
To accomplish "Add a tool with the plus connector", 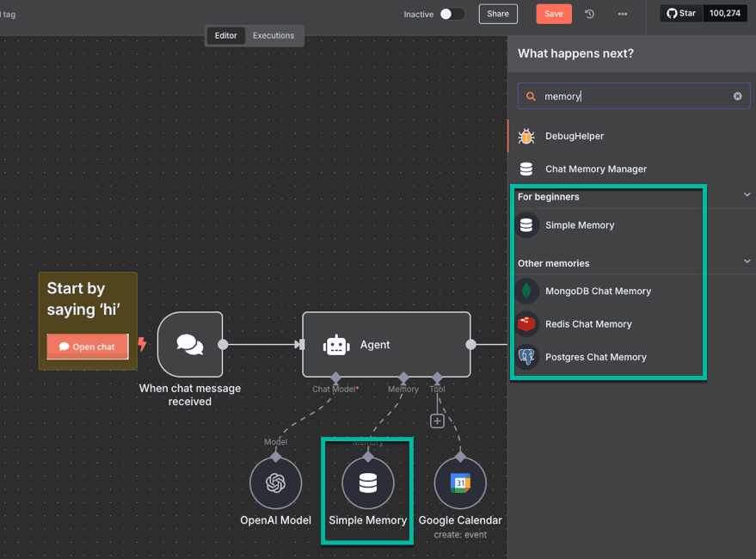I will pos(437,421).
